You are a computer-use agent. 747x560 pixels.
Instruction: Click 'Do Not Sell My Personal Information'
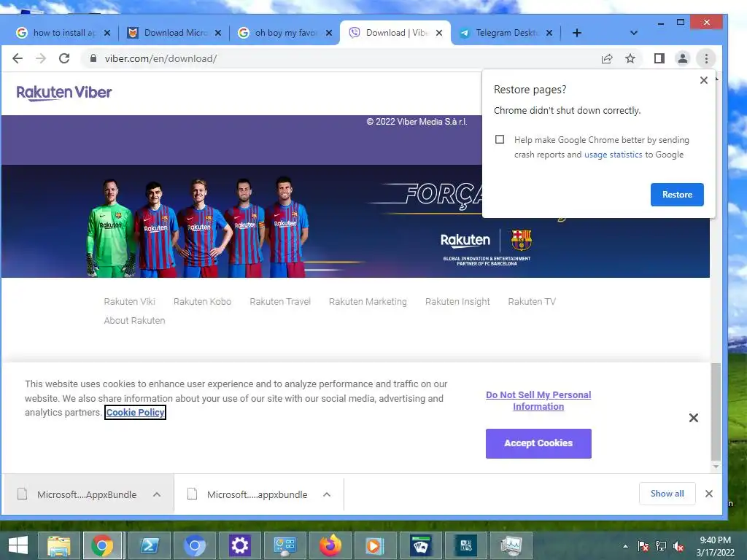click(538, 400)
